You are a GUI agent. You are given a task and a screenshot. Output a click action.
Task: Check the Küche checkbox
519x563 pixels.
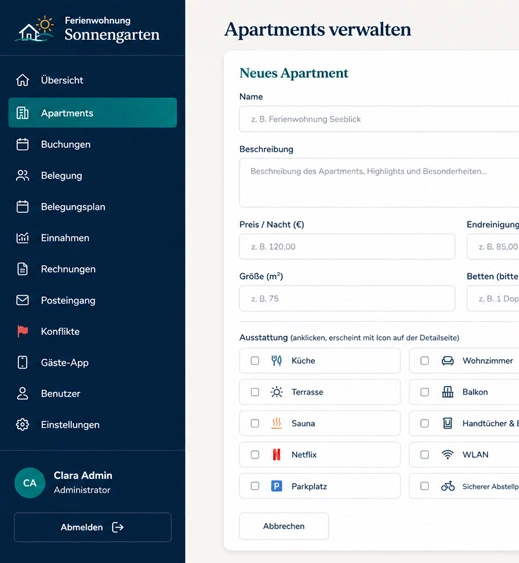(255, 360)
